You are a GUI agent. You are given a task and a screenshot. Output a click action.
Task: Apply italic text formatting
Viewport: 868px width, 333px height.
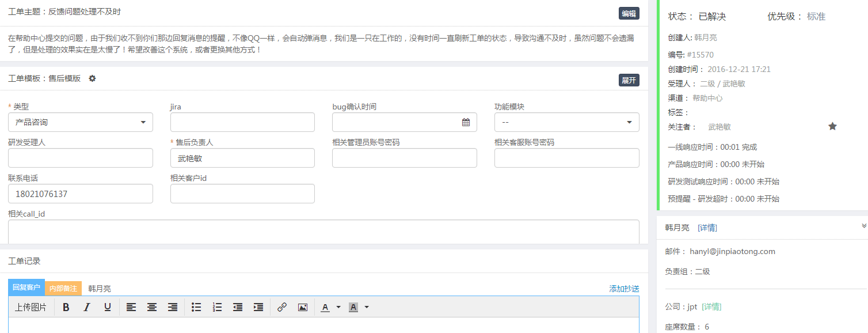[87, 307]
